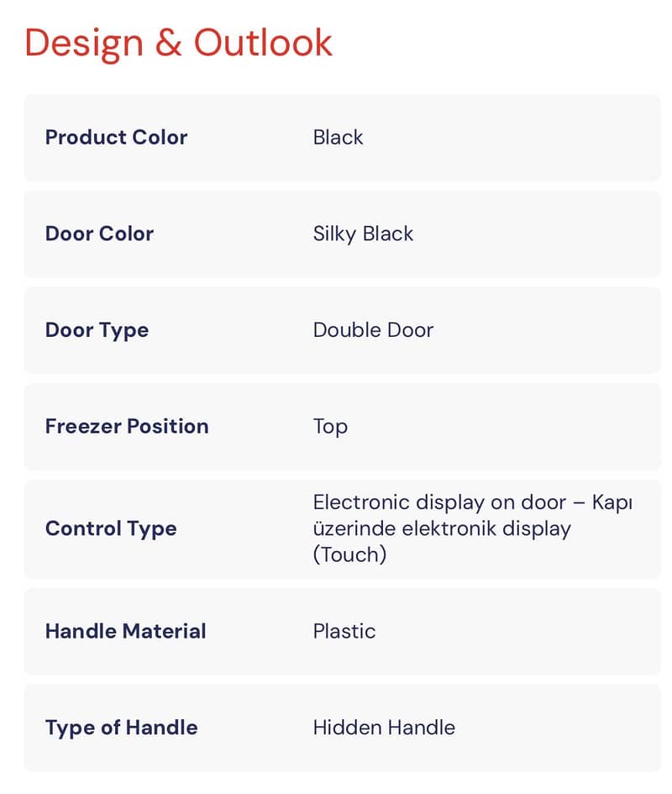Click the Silky Black value
This screenshot has height=794, width=672.
pos(363,234)
